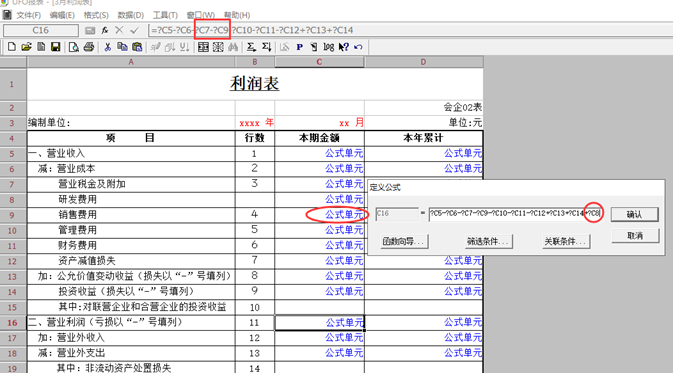Select row 9 header

point(12,215)
